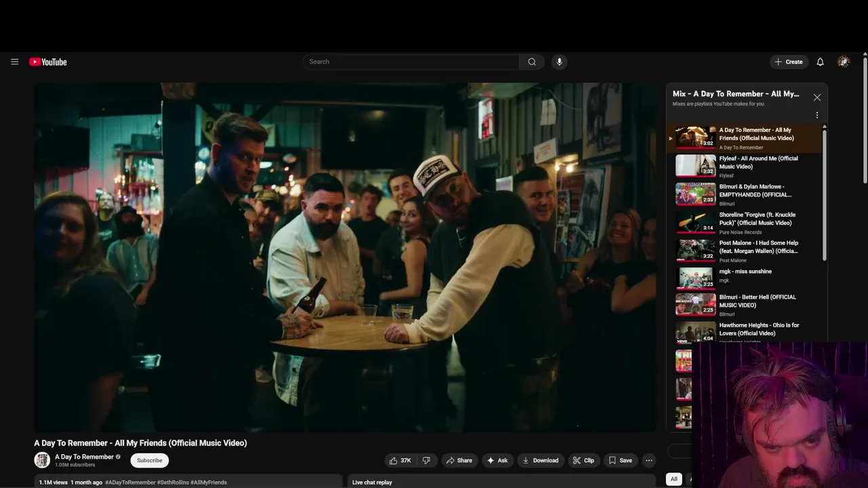Create a Clip of the video
868x488 pixels.
pyautogui.click(x=583, y=460)
